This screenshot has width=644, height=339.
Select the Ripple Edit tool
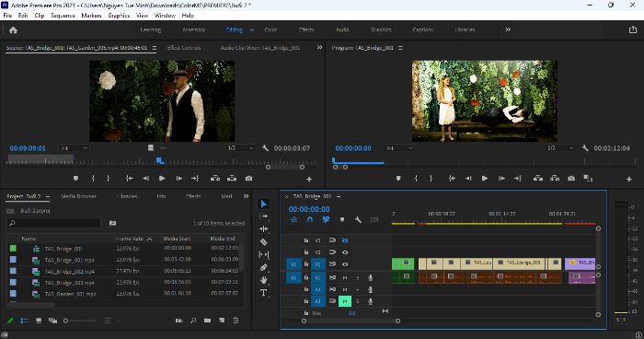click(x=264, y=229)
